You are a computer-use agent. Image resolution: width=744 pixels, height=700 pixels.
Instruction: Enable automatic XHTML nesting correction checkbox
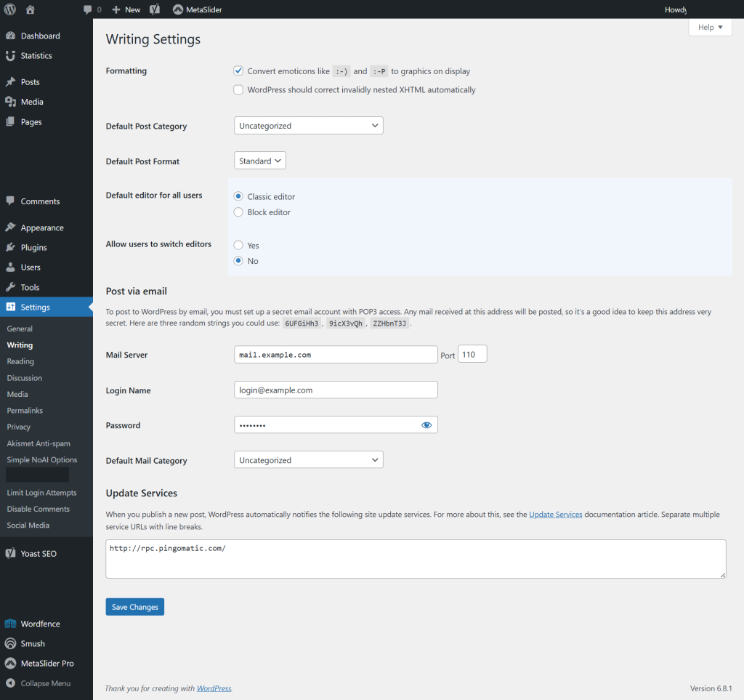click(238, 90)
